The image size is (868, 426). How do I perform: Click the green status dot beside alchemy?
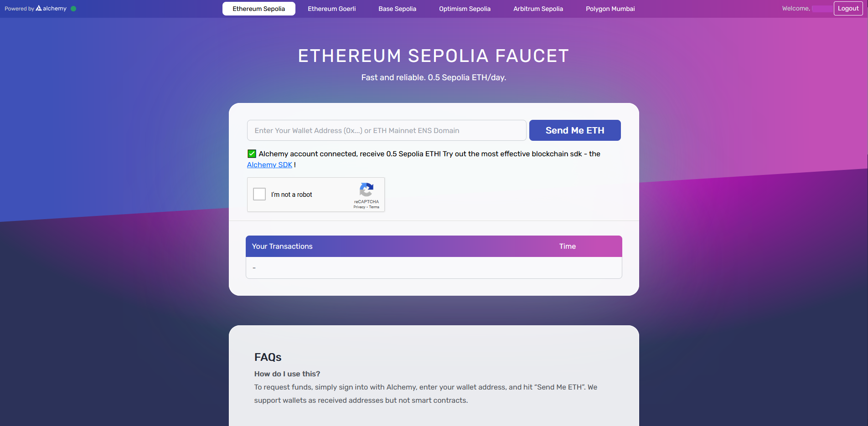[x=73, y=9]
